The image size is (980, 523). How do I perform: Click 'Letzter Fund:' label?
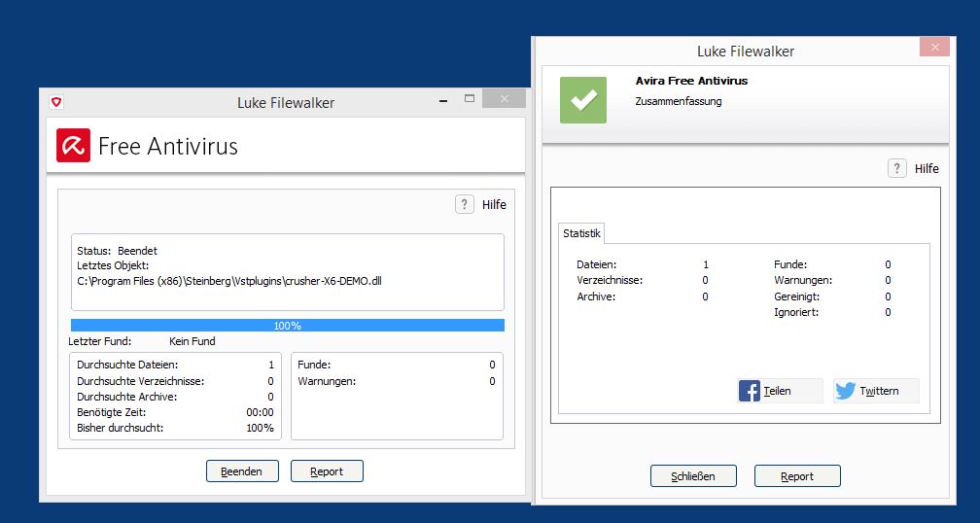[x=100, y=341]
